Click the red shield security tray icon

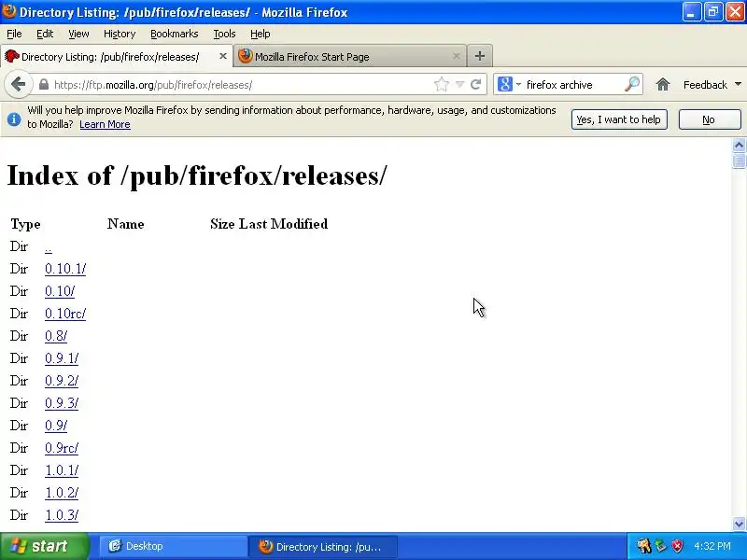tap(677, 546)
